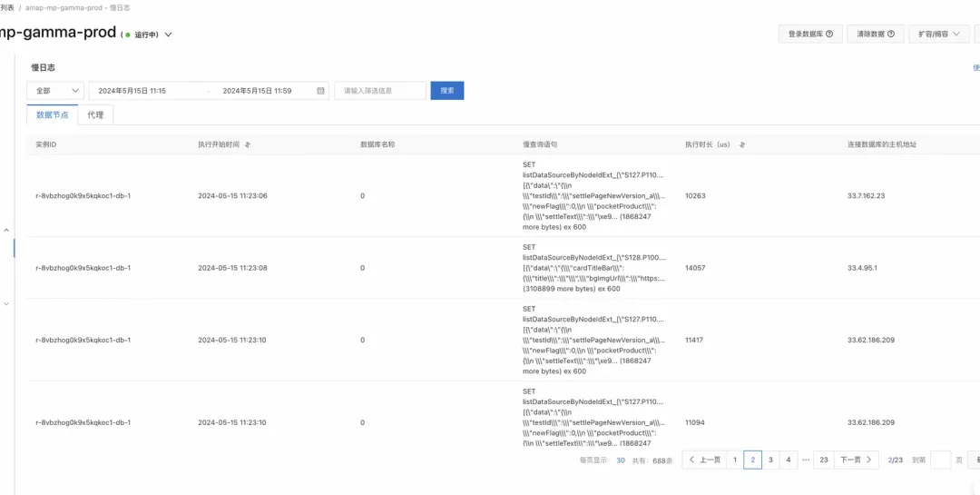980x495 pixels.
Task: Click up chevron in left sidebar
Action: 7,231
